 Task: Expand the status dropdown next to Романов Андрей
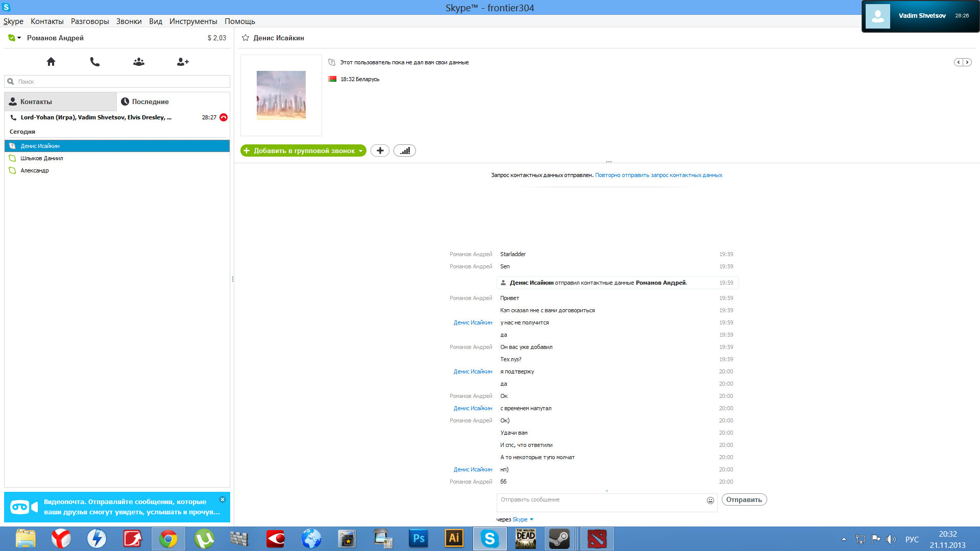click(x=19, y=38)
